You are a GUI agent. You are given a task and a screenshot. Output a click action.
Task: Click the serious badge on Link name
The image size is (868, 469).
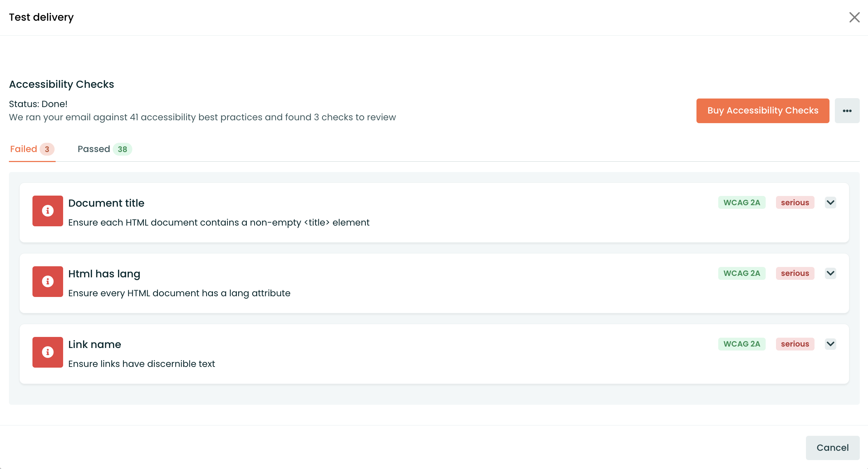pyautogui.click(x=795, y=344)
